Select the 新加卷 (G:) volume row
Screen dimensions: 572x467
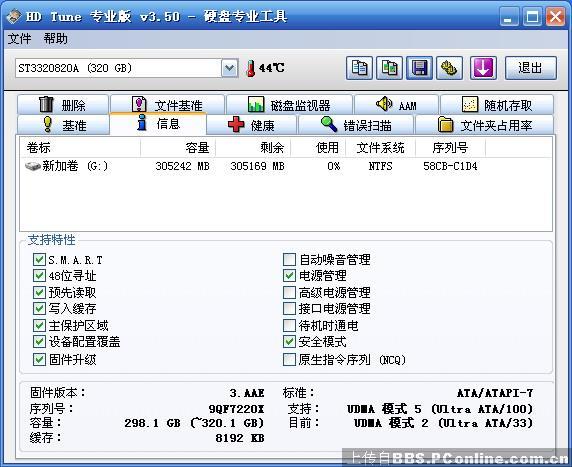tap(286, 166)
